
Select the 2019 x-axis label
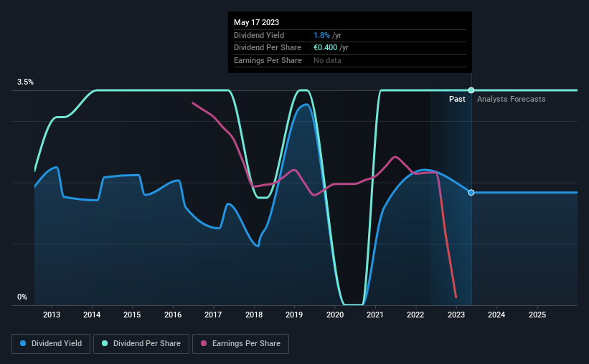[x=294, y=315]
